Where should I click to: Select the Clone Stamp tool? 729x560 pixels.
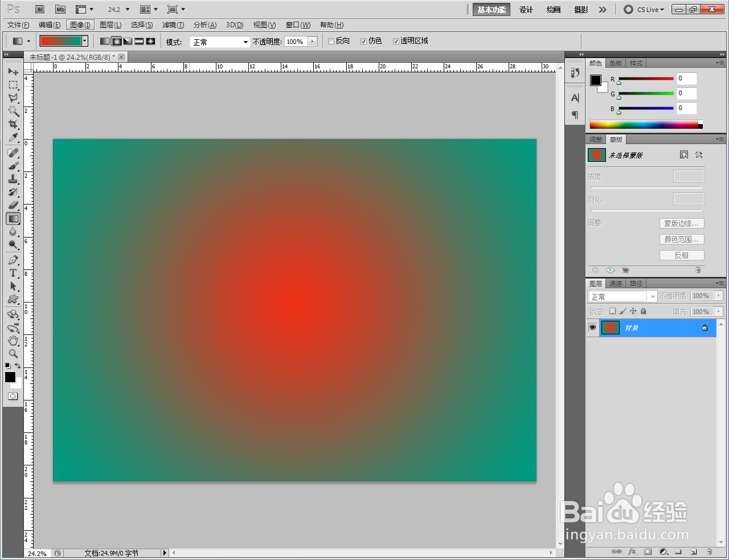[x=13, y=179]
